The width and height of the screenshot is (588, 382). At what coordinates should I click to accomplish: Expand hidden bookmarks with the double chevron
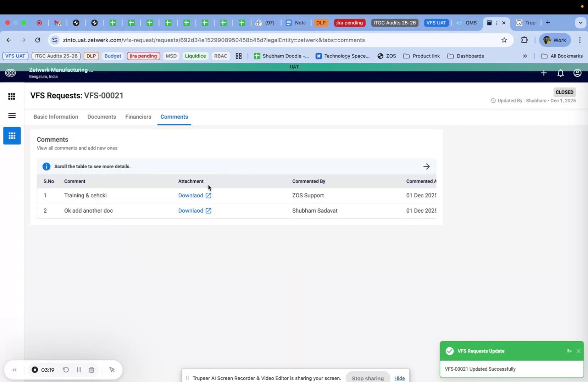(x=525, y=56)
